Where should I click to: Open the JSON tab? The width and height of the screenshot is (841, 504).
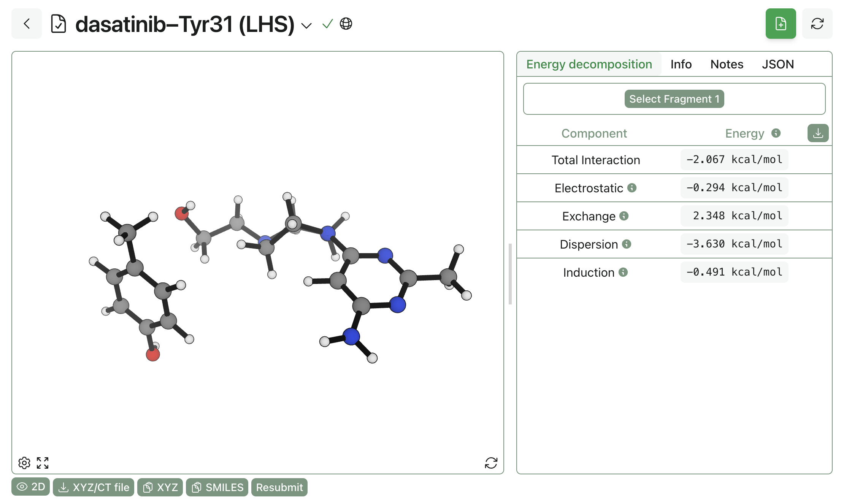pos(778,64)
